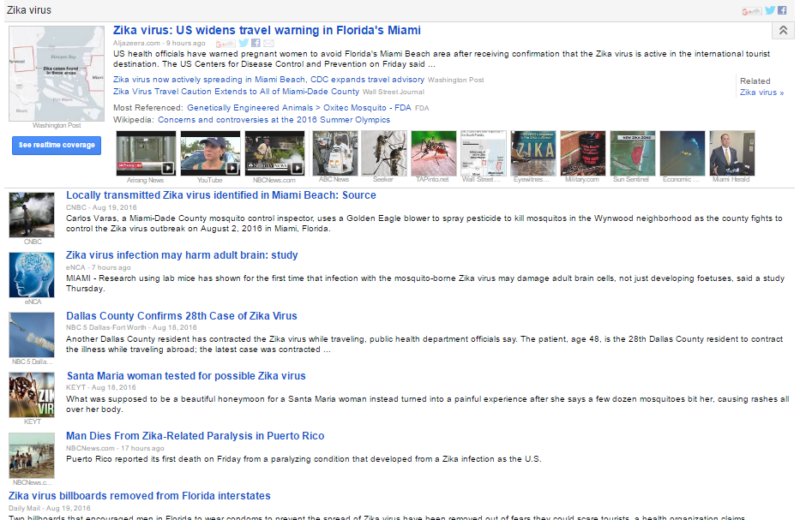
Task: Click 'NBCNews.com - 17 hours ago' source line
Action: point(115,448)
